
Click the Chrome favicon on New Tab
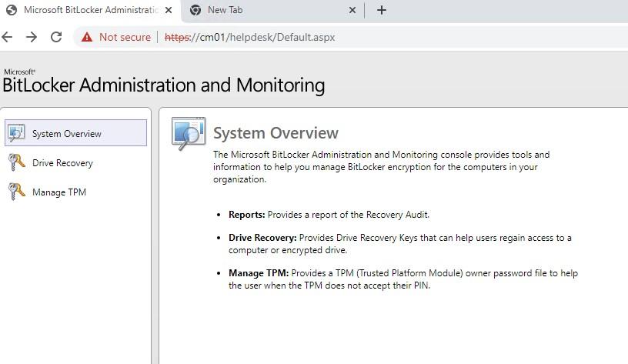coord(195,10)
